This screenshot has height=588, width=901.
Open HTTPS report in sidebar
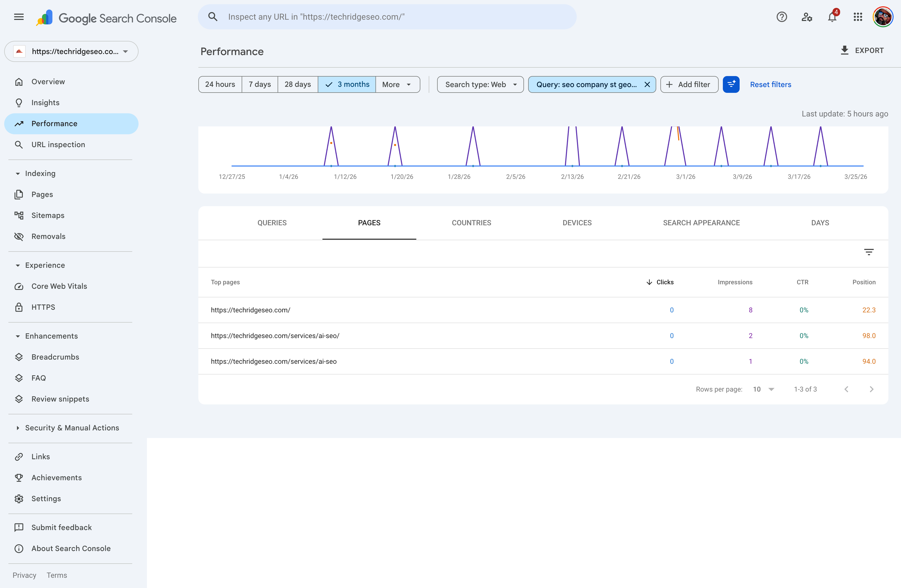tap(71, 307)
